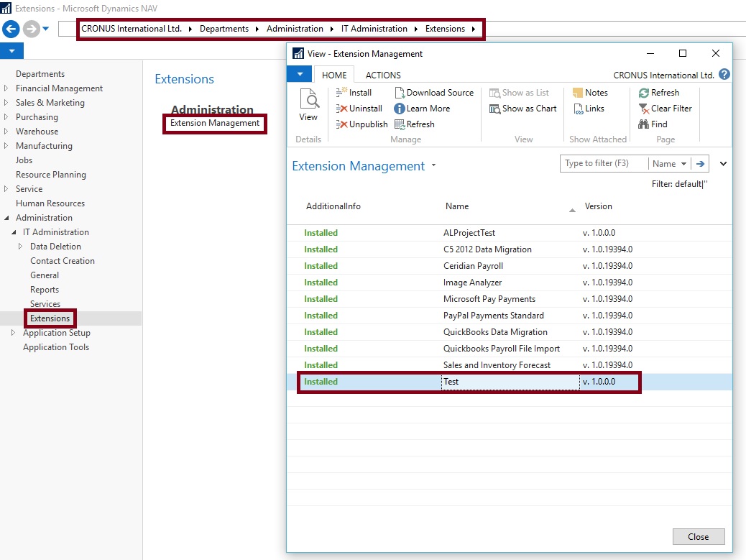Click the Type to filter input box
Viewport: 746px width, 560px height.
pyautogui.click(x=604, y=164)
